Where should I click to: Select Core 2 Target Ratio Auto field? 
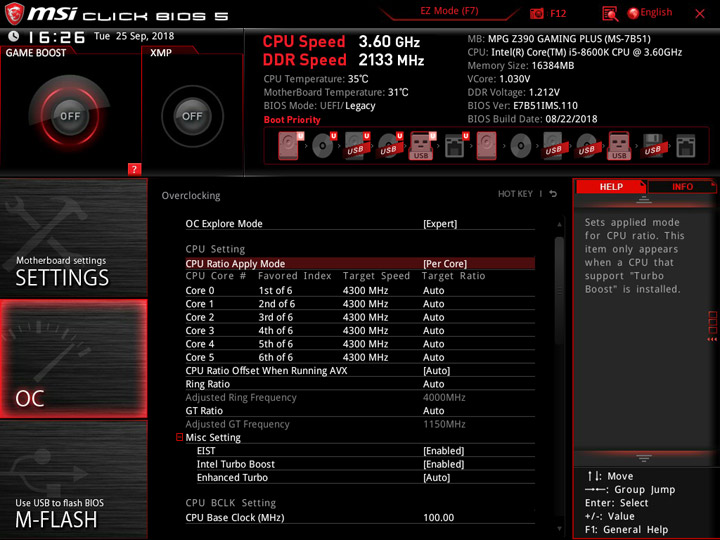pyautogui.click(x=433, y=317)
